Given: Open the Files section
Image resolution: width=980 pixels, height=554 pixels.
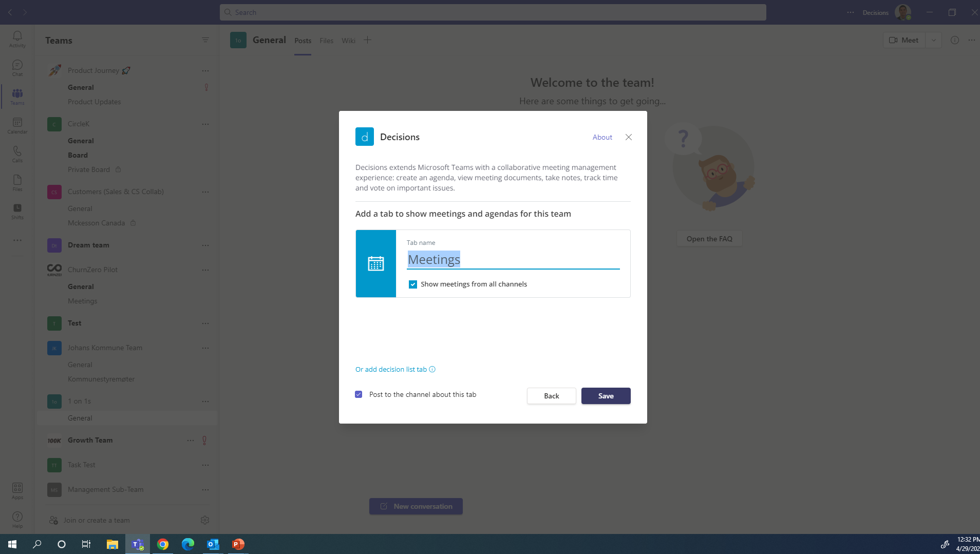Looking at the screenshot, I should 17,182.
